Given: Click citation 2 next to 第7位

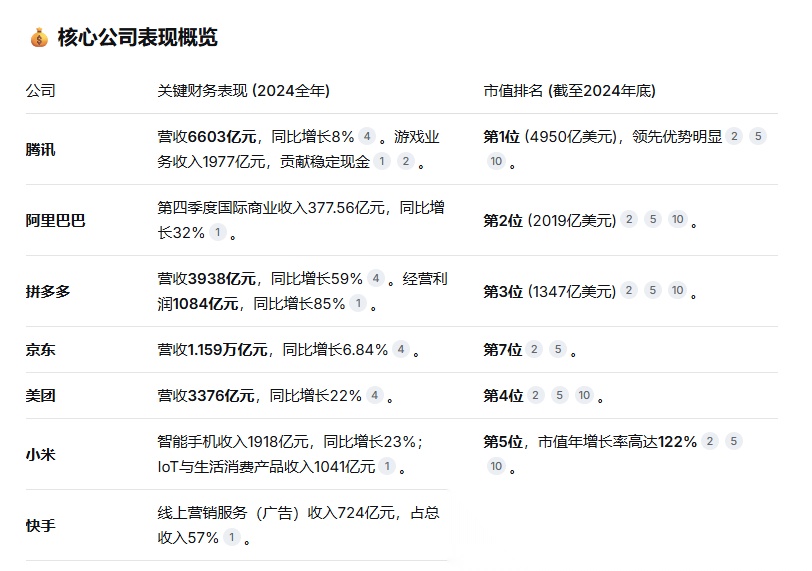Looking at the screenshot, I should tap(534, 349).
